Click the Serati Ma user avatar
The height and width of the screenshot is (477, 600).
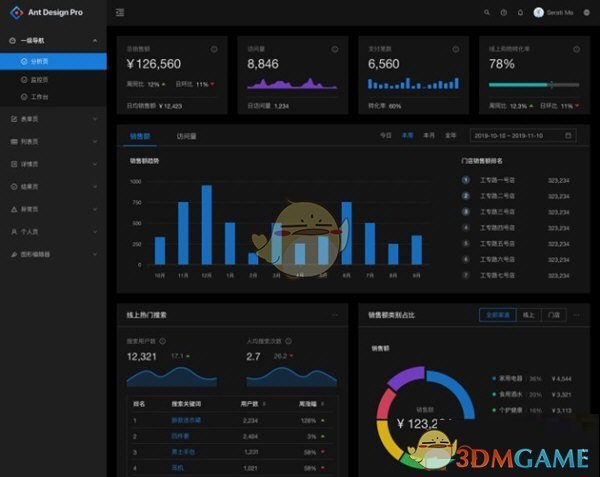pos(539,12)
